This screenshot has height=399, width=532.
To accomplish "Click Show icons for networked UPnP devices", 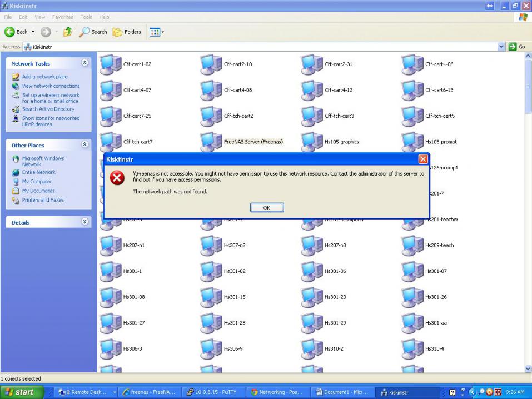I will click(51, 121).
